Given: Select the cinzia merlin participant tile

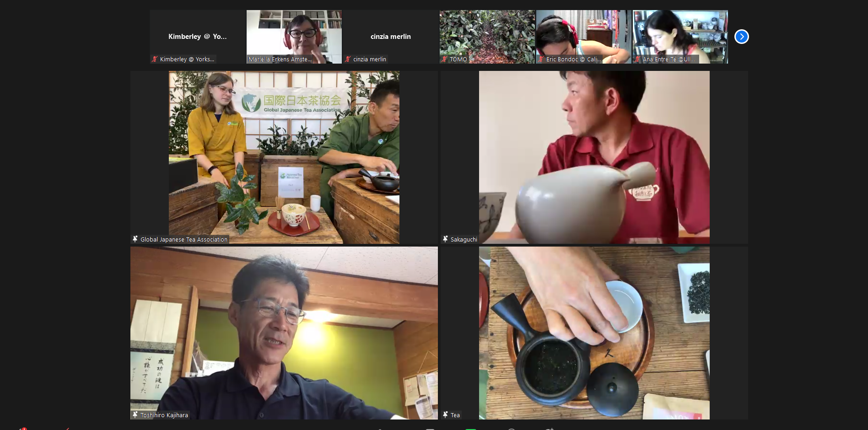Looking at the screenshot, I should pyautogui.click(x=390, y=37).
